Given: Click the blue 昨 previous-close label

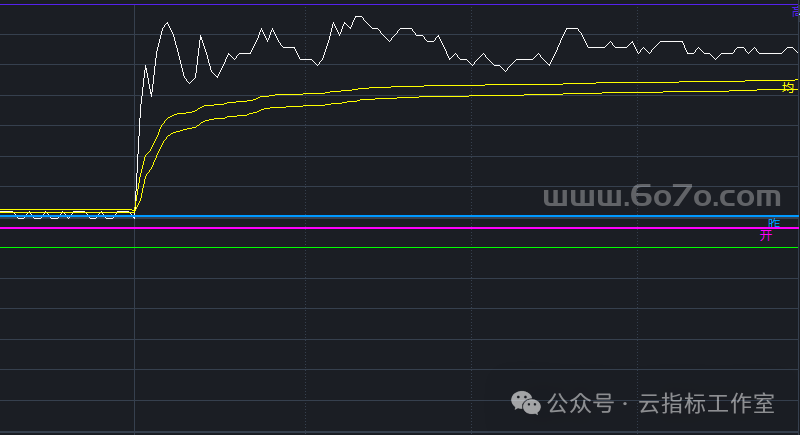Looking at the screenshot, I should [x=773, y=223].
